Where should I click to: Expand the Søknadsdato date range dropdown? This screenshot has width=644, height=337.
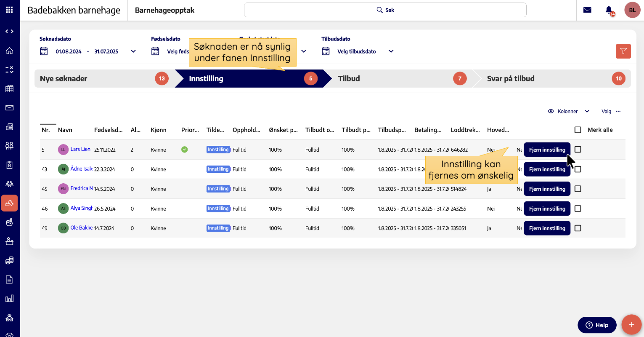[x=133, y=51]
